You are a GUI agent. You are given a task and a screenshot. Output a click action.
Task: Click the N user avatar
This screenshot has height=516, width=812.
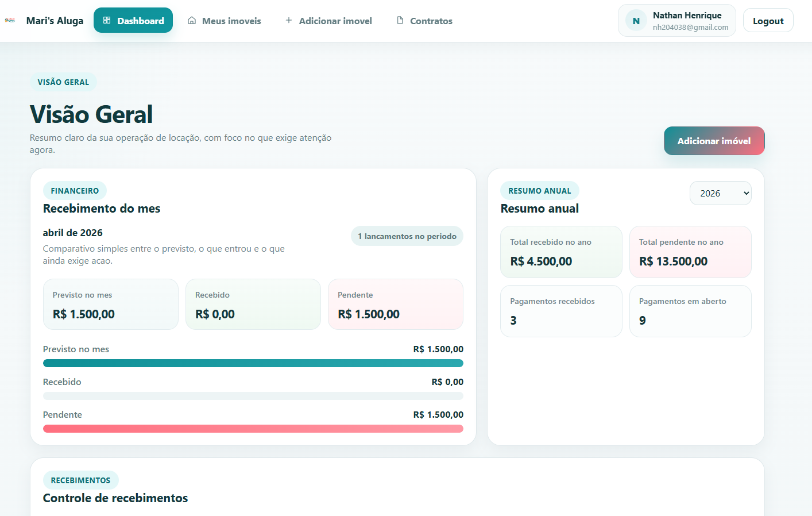coord(636,21)
